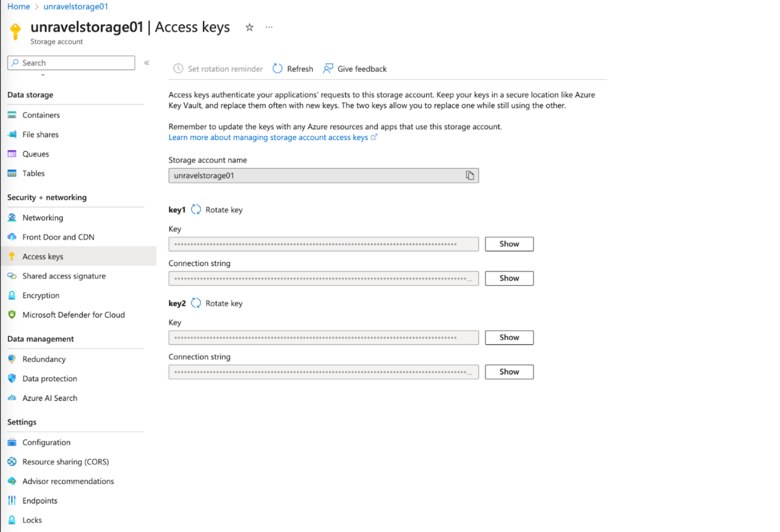780x532 pixels.
Task: Open Front Door and CDN
Action: click(x=58, y=236)
